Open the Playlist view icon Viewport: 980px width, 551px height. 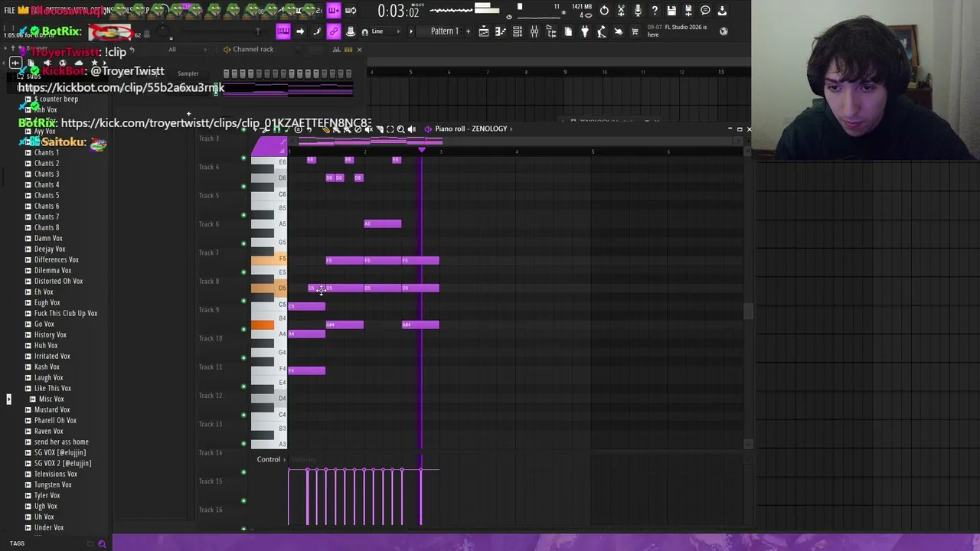(484, 31)
